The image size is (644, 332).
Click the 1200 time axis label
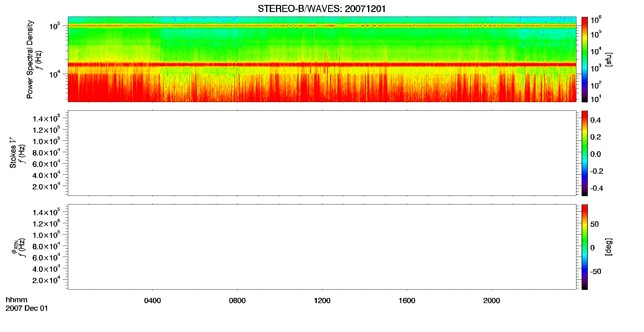click(322, 301)
